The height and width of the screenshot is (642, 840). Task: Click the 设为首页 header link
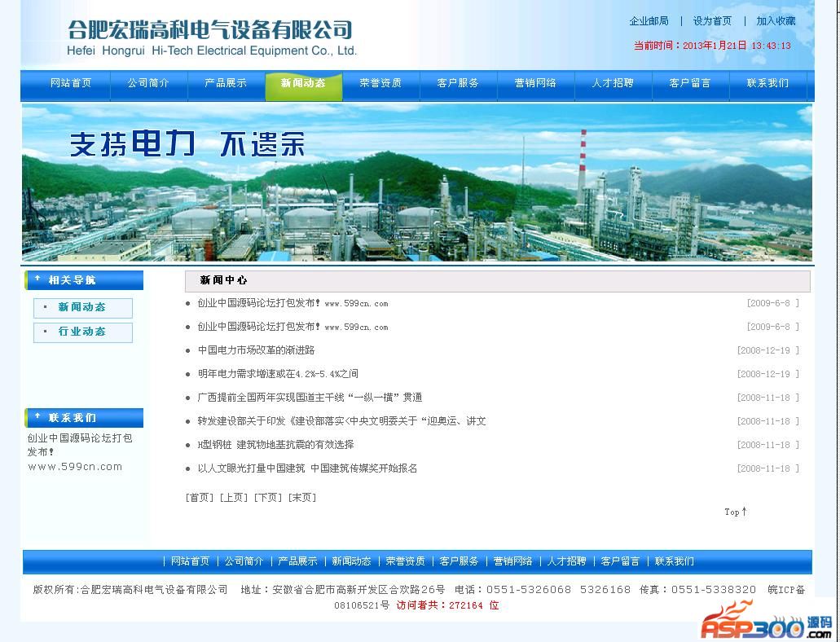point(712,21)
